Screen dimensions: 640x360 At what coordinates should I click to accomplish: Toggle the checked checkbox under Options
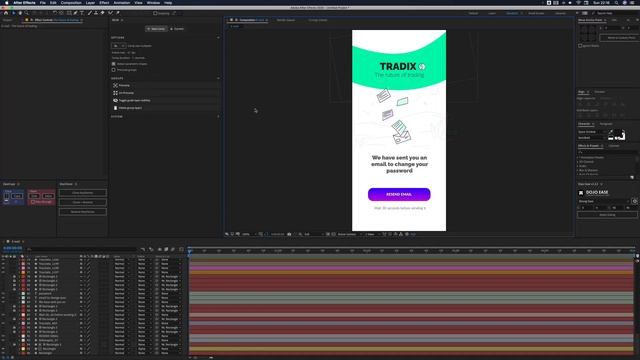113,64
